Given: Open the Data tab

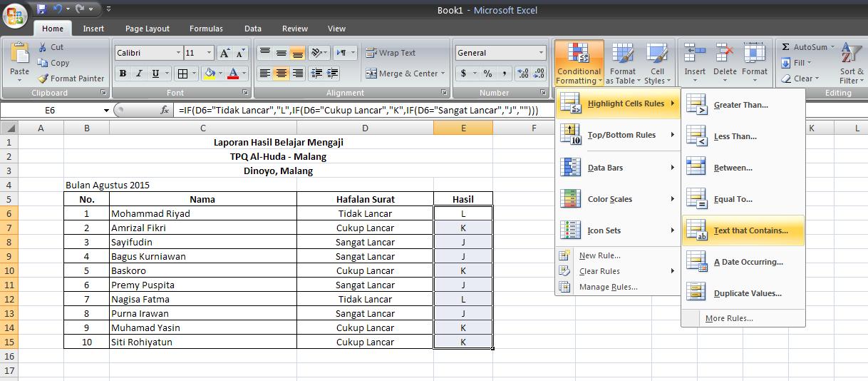Looking at the screenshot, I should coord(253,29).
